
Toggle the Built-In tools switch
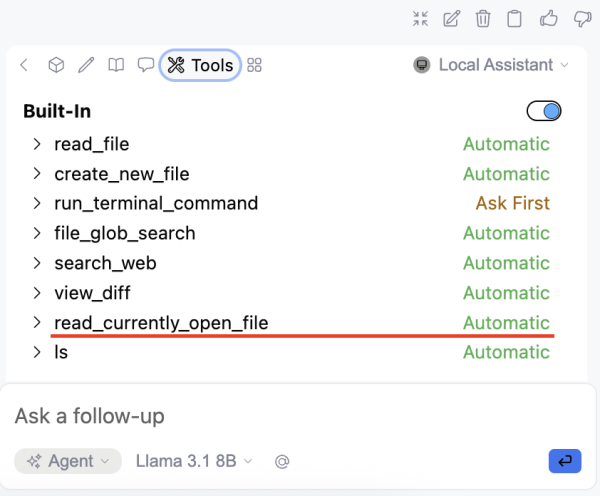click(x=544, y=111)
